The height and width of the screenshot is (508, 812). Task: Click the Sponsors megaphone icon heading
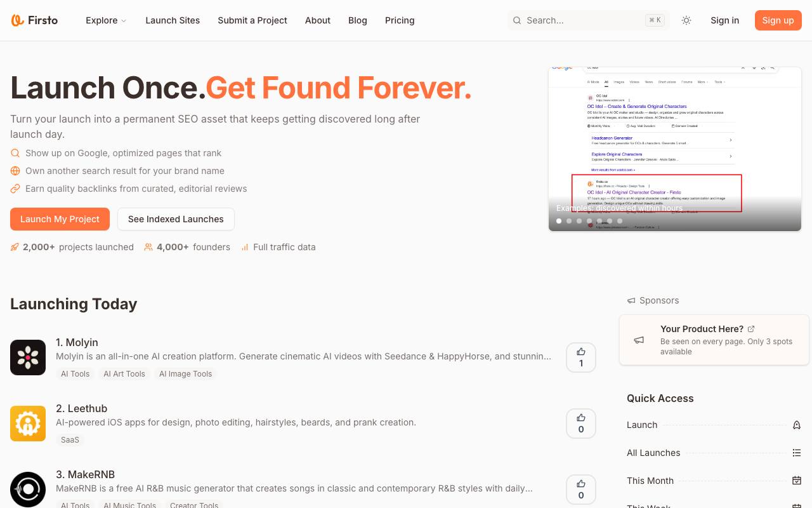click(631, 300)
